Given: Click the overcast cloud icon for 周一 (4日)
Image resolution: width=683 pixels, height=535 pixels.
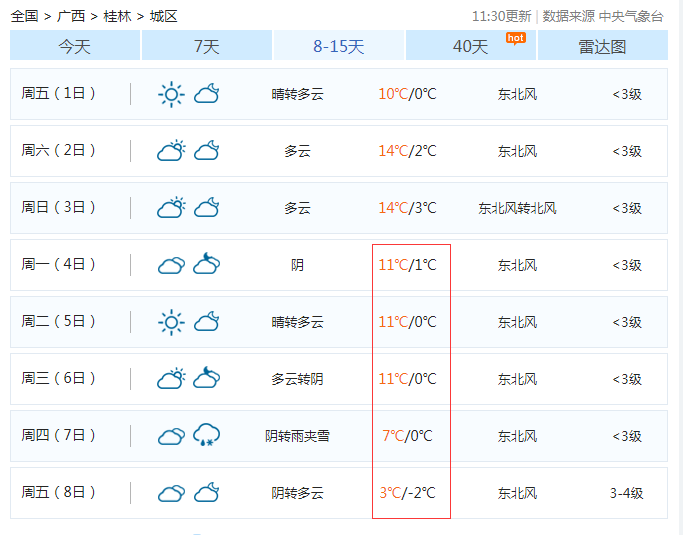Looking at the screenshot, I should click(x=172, y=265).
